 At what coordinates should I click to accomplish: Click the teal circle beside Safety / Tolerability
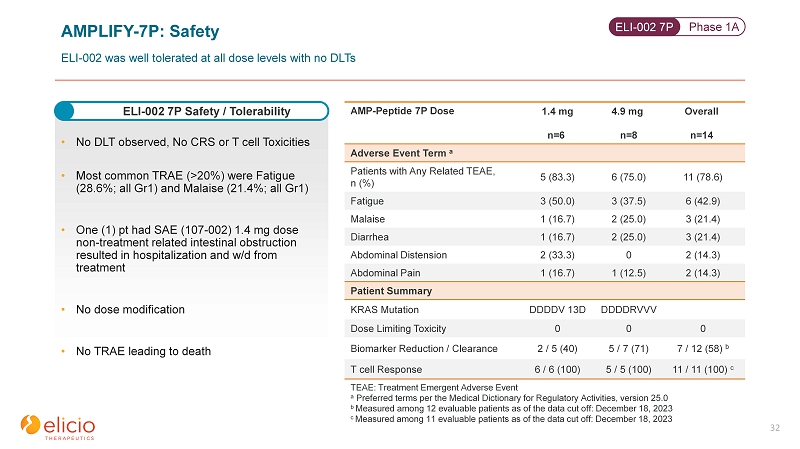(64, 111)
